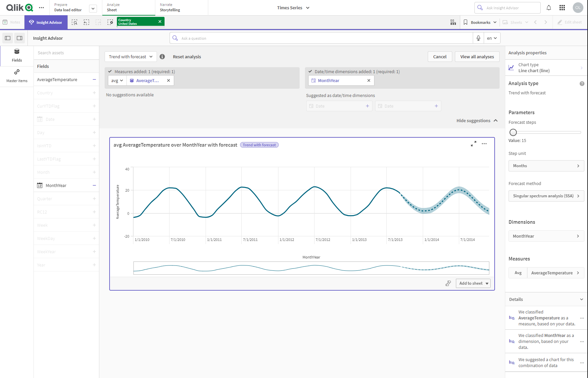Click the analysis info icon
The width and height of the screenshot is (588, 378).
point(162,57)
